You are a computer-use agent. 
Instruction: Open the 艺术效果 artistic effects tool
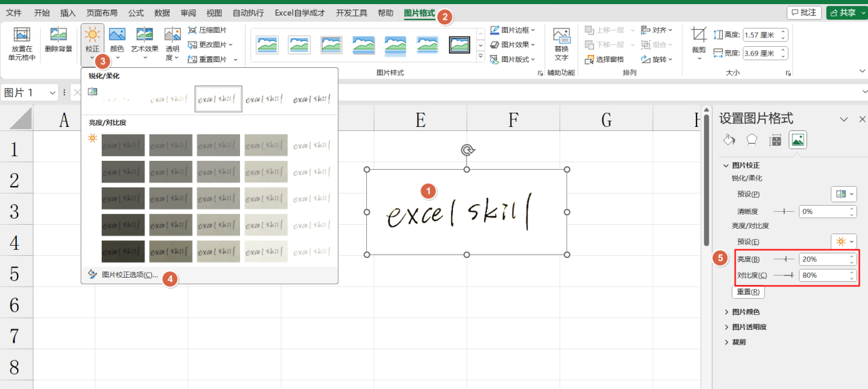click(144, 43)
